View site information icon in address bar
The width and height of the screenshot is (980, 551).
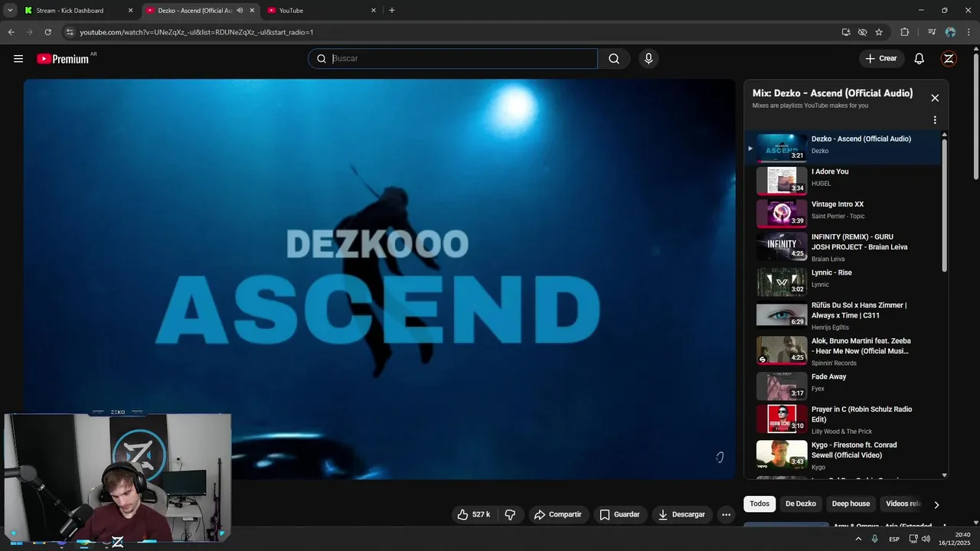click(70, 32)
